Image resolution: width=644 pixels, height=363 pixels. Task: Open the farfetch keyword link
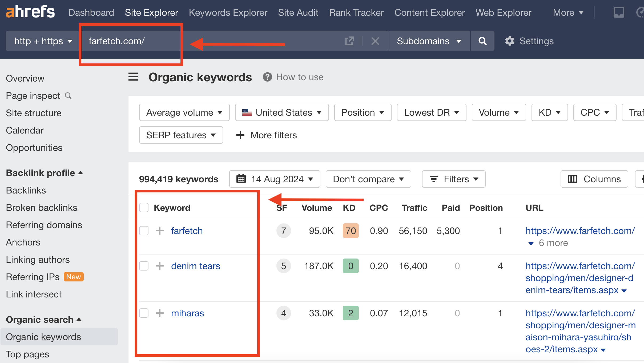(x=187, y=231)
